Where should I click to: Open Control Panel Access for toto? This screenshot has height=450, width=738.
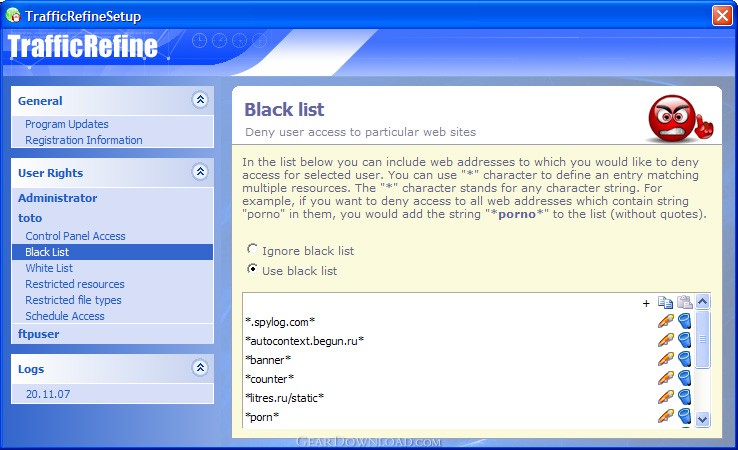click(75, 236)
